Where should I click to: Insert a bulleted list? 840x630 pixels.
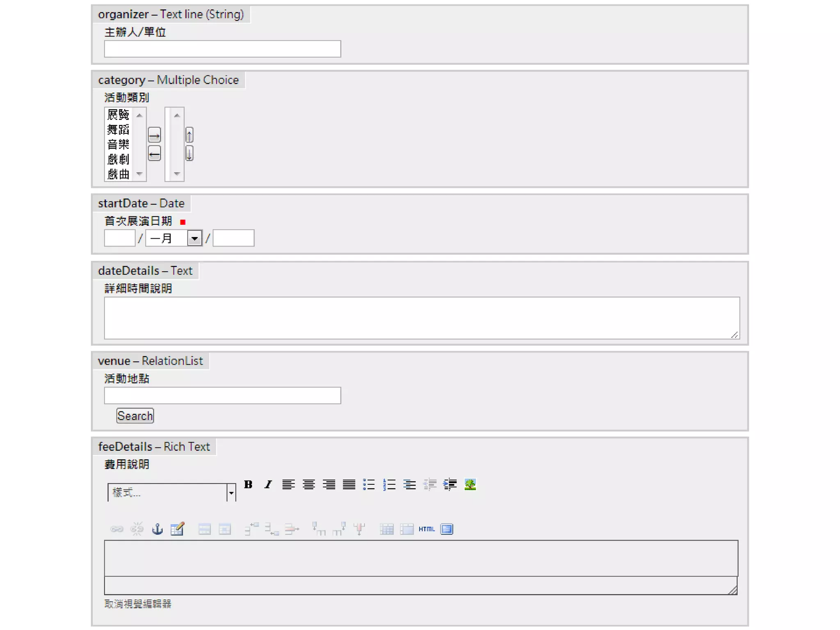tap(369, 484)
